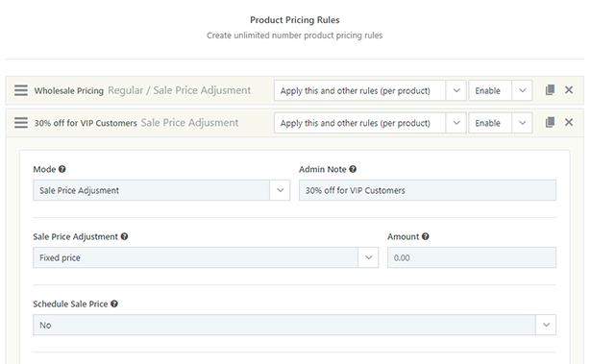592x364 pixels.
Task: Click the Product Pricing Rules heading
Action: click(294, 20)
